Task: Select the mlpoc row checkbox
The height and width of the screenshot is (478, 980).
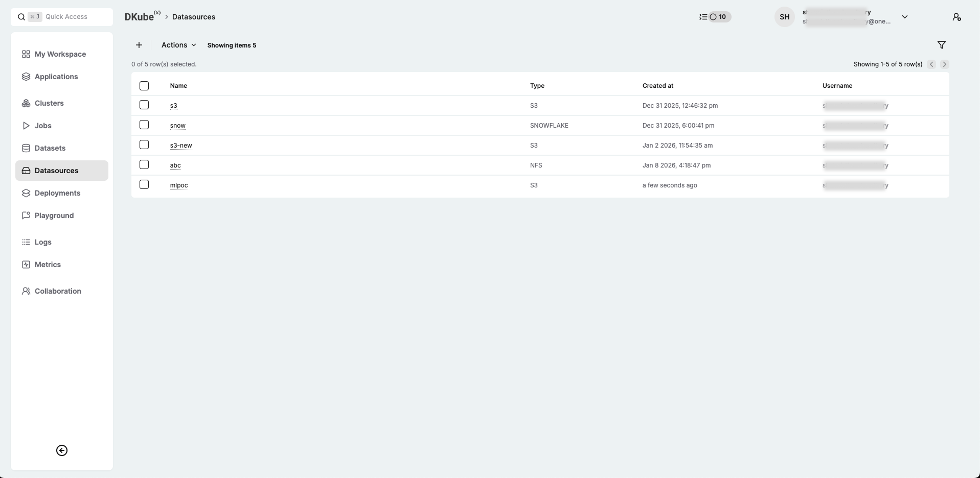Action: [144, 185]
